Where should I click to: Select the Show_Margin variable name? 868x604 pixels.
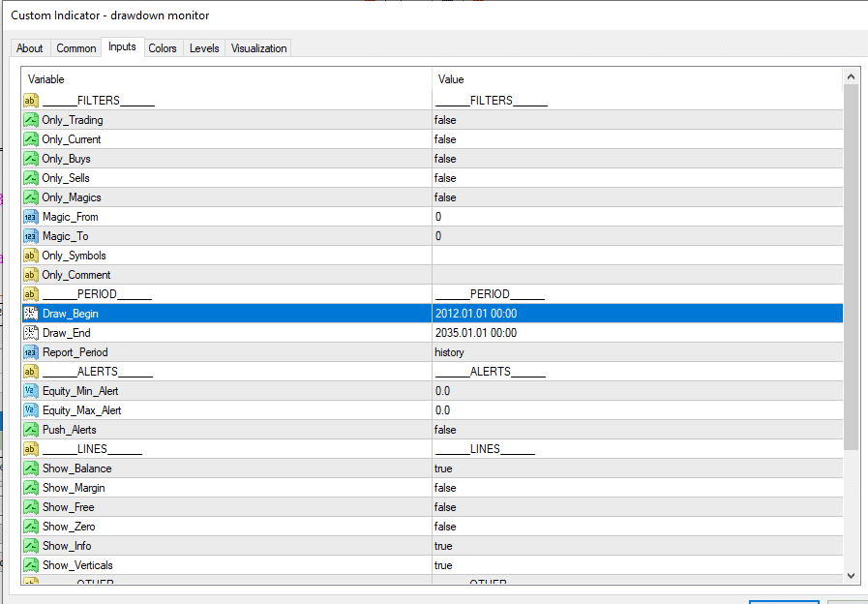[74, 488]
